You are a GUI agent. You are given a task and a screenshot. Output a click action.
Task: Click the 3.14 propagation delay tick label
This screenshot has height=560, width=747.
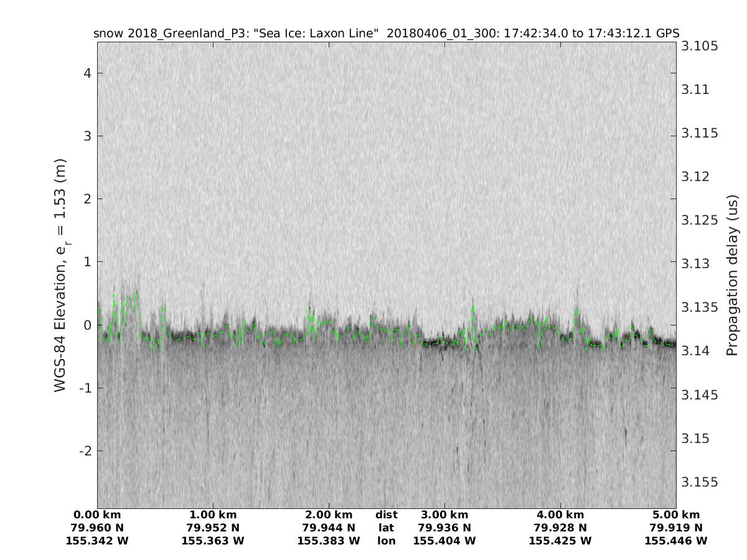coord(695,352)
